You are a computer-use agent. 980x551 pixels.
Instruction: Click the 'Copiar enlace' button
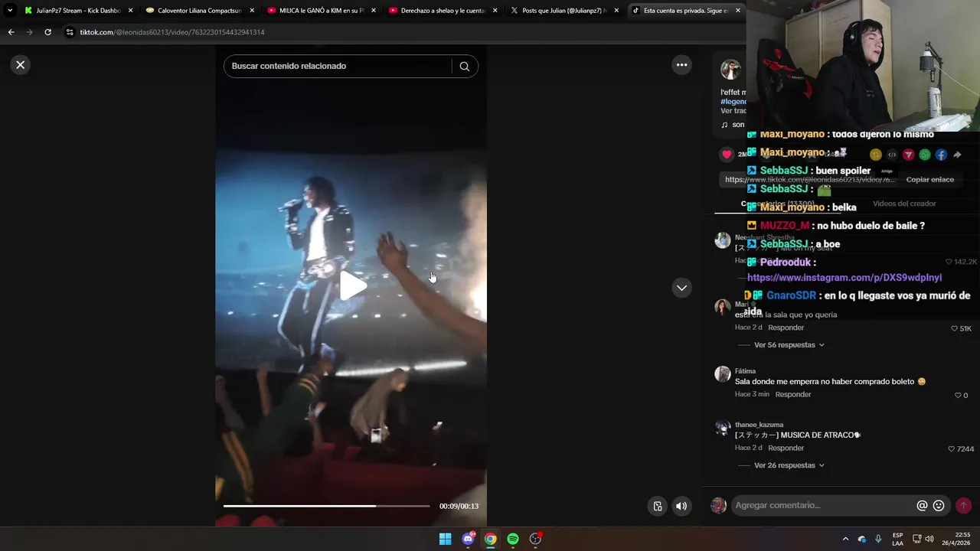(x=929, y=180)
